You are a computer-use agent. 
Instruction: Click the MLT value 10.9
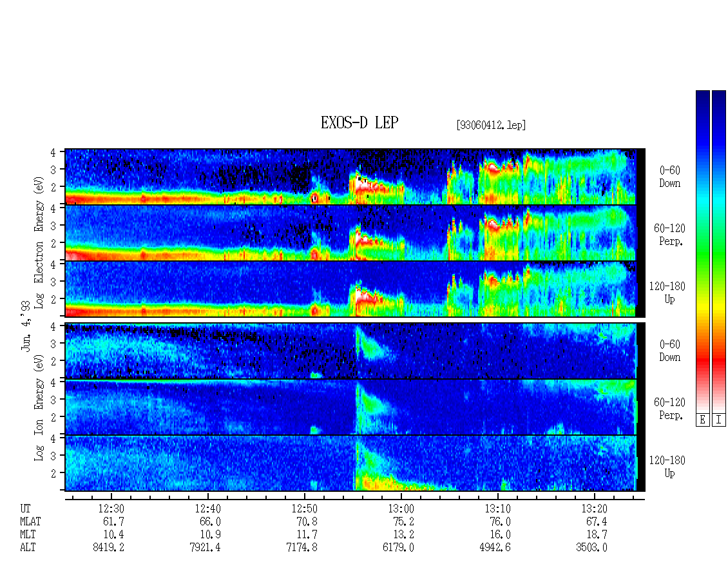coord(210,535)
